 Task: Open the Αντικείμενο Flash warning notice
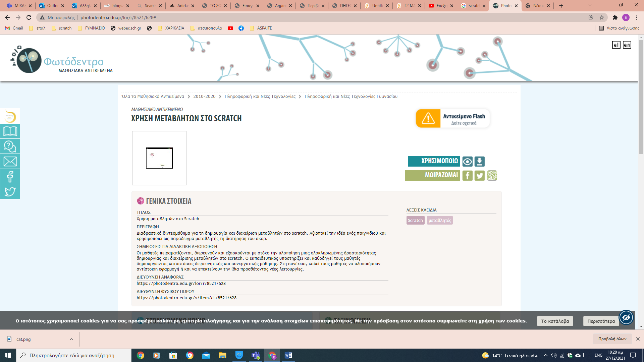[453, 118]
